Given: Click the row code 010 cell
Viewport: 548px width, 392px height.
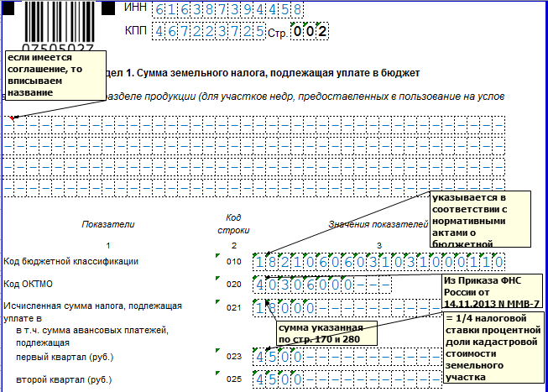Looking at the screenshot, I should point(233,262).
